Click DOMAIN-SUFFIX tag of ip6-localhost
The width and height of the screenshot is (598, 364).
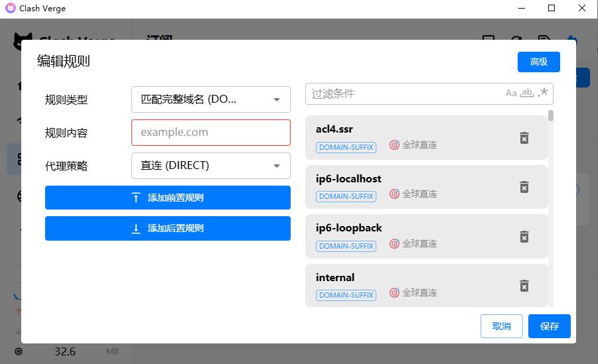tap(346, 196)
